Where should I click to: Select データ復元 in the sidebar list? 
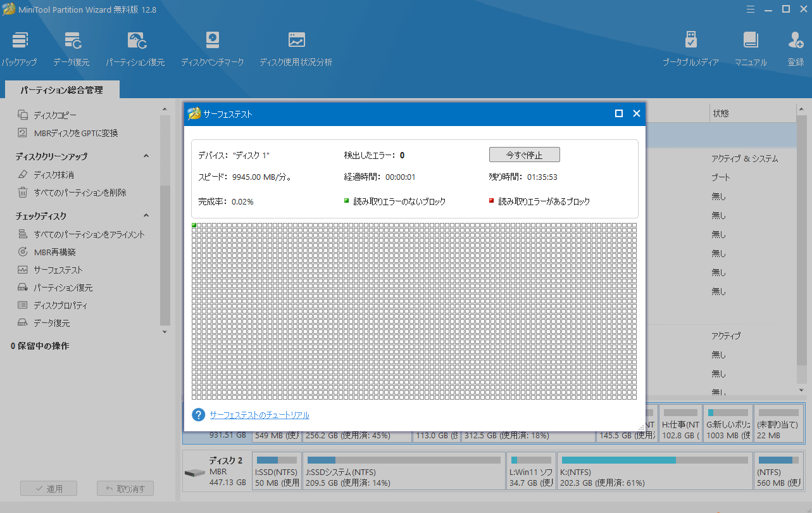pyautogui.click(x=51, y=323)
